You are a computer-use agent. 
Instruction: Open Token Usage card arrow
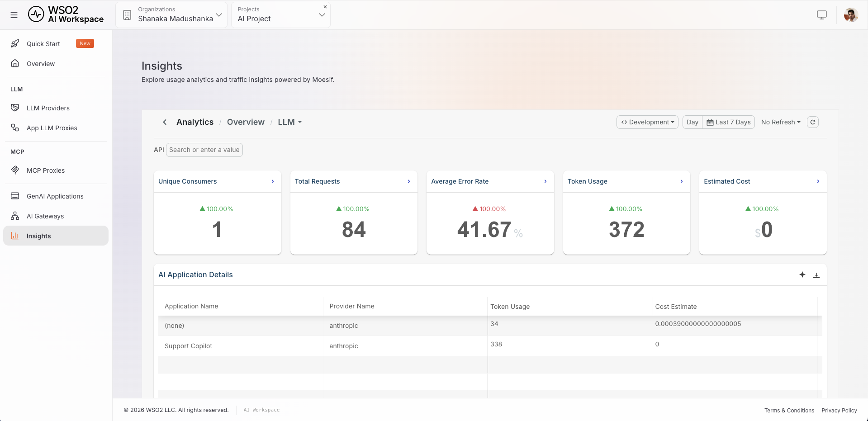pos(682,181)
